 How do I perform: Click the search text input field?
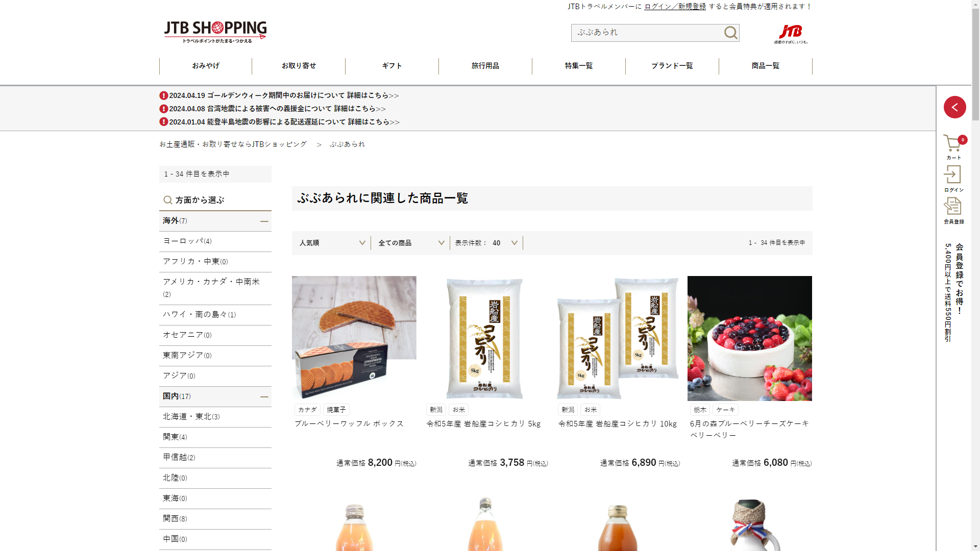[646, 33]
